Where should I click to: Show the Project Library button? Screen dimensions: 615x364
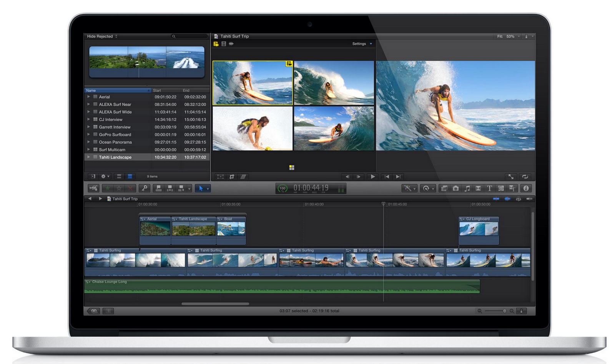tap(94, 311)
